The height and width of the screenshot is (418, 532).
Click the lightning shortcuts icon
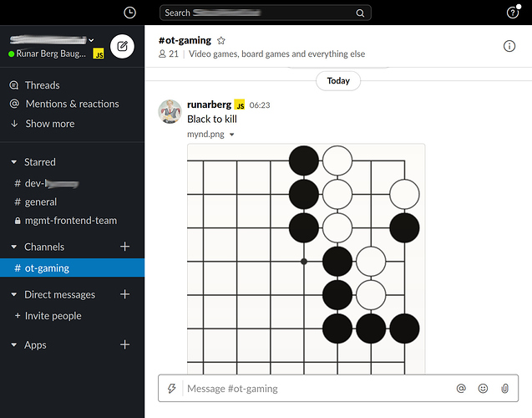click(172, 389)
